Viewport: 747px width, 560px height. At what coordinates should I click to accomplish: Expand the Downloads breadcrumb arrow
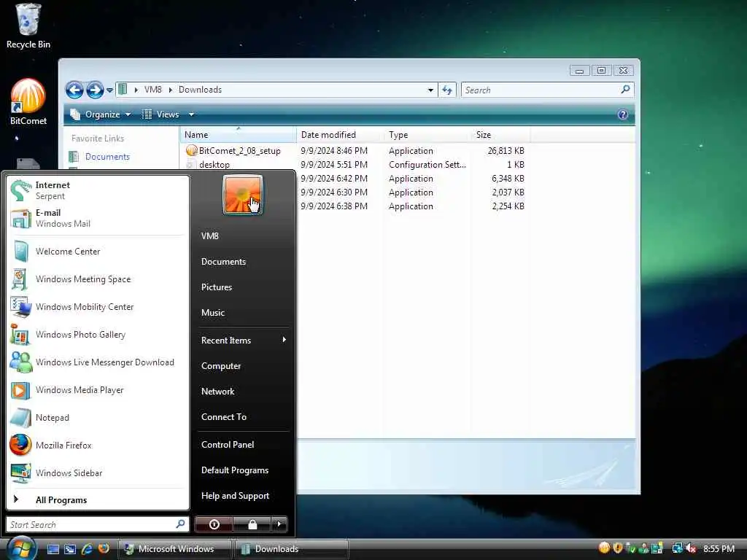pyautogui.click(x=171, y=90)
